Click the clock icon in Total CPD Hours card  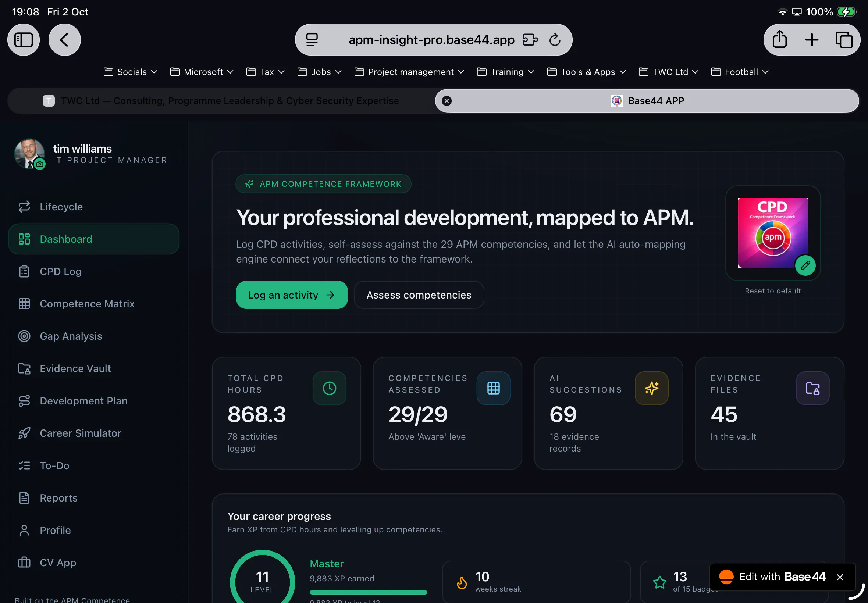pyautogui.click(x=330, y=388)
